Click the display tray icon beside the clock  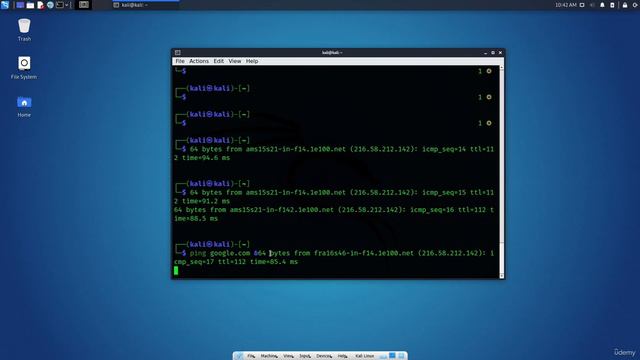coord(582,5)
